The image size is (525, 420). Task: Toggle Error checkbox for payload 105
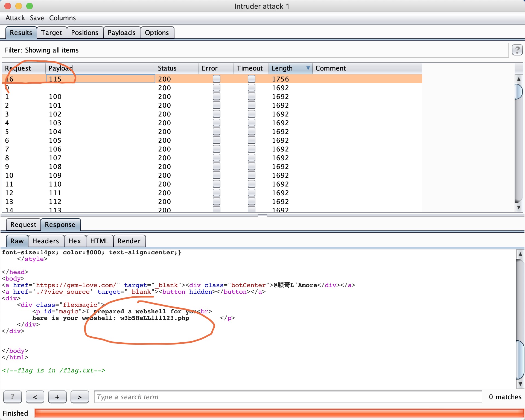tap(216, 140)
